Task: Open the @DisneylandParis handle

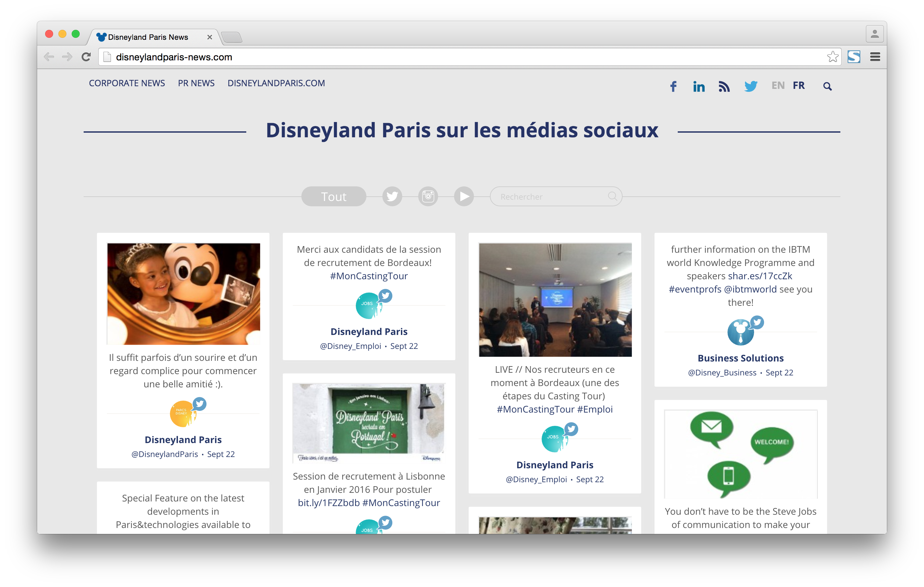Action: [x=165, y=454]
